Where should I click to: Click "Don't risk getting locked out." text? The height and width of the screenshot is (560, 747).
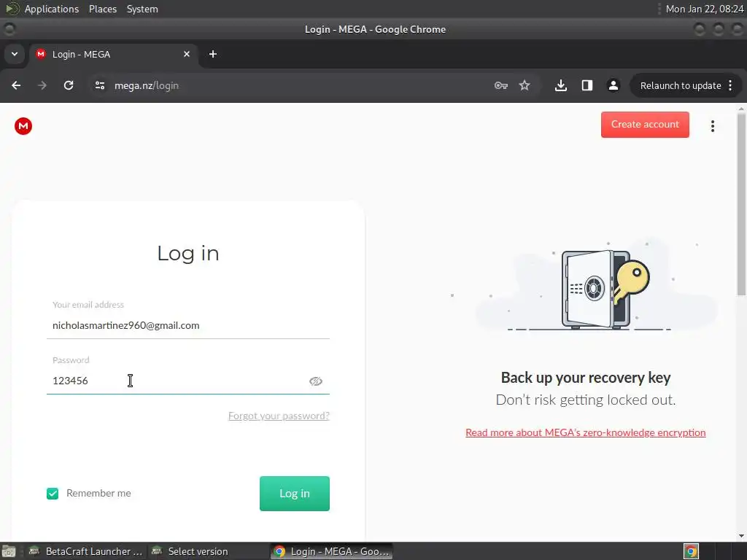point(586,400)
